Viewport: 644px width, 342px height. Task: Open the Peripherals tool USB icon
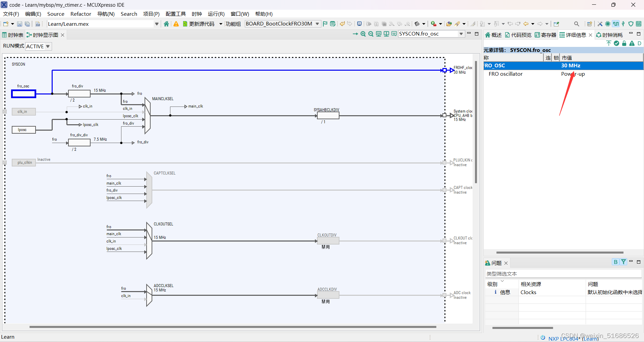623,24
